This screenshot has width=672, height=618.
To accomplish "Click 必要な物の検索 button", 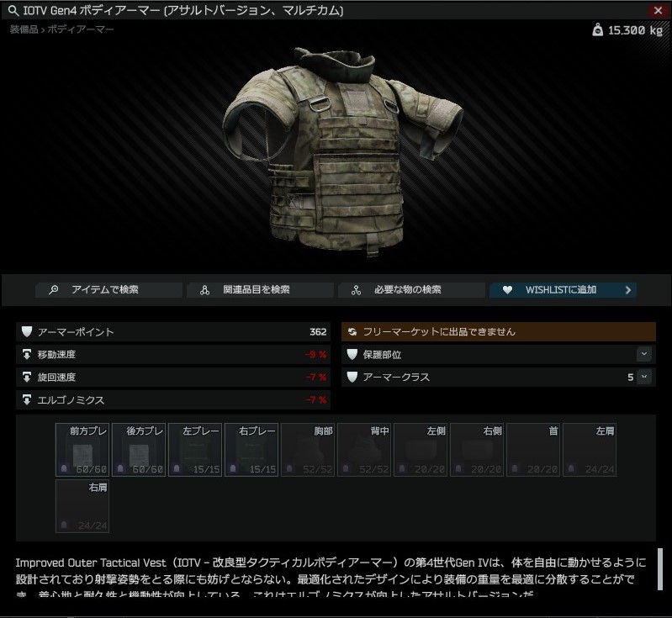I will (x=411, y=290).
